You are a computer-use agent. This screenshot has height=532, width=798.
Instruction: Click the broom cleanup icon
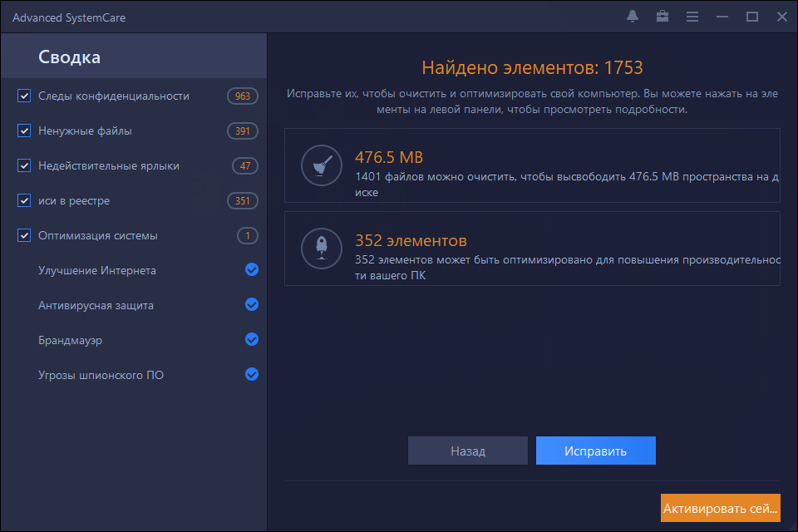(322, 165)
